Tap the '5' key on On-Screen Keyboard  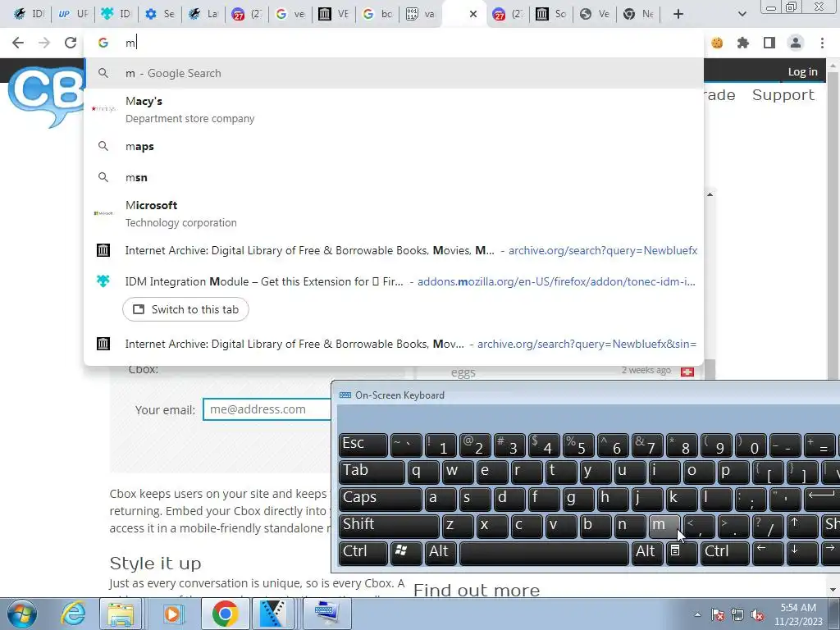577,445
